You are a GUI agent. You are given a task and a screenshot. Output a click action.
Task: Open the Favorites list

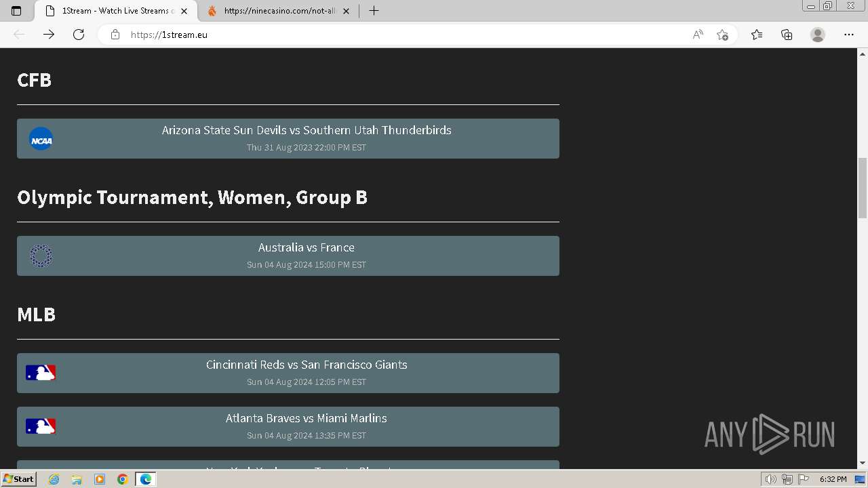pyautogui.click(x=757, y=35)
